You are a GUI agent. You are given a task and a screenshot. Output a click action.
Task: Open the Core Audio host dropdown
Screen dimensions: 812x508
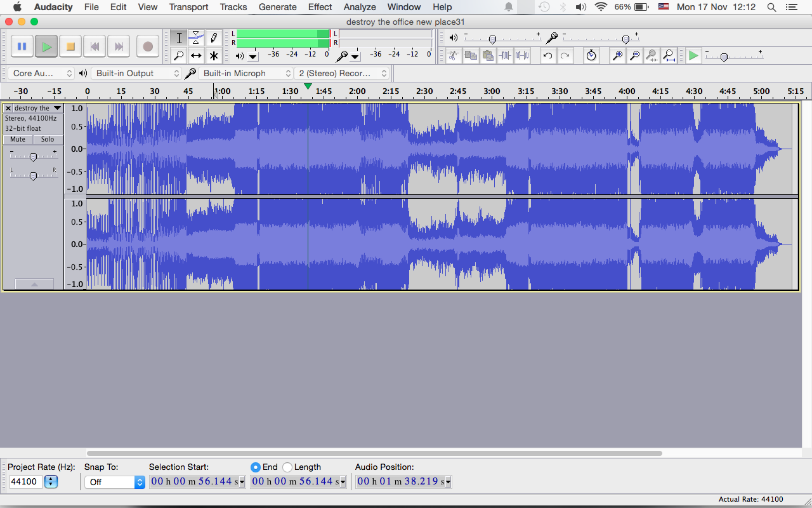point(41,73)
